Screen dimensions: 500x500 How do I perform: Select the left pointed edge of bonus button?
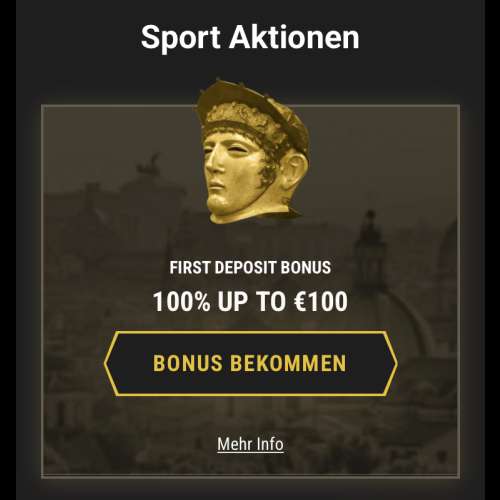[110, 363]
